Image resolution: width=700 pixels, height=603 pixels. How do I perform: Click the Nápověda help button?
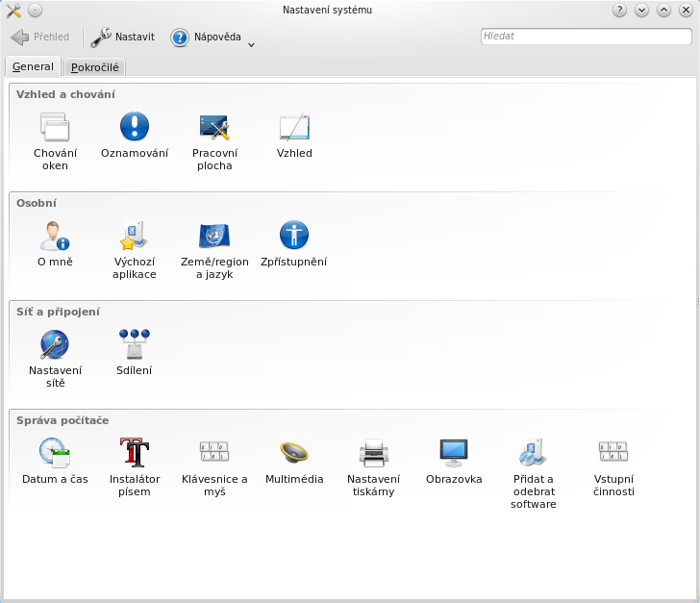click(206, 37)
